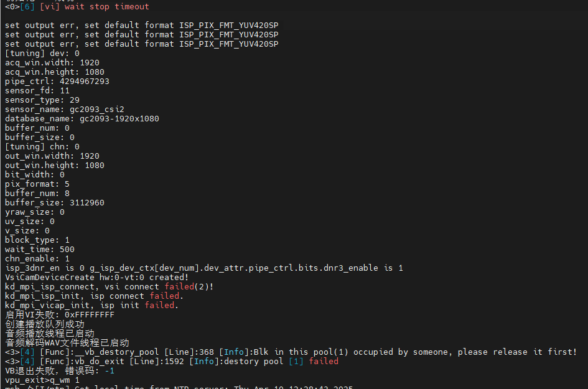
Task: Click the '__vb_destory_pool' function log line
Action: (291, 352)
